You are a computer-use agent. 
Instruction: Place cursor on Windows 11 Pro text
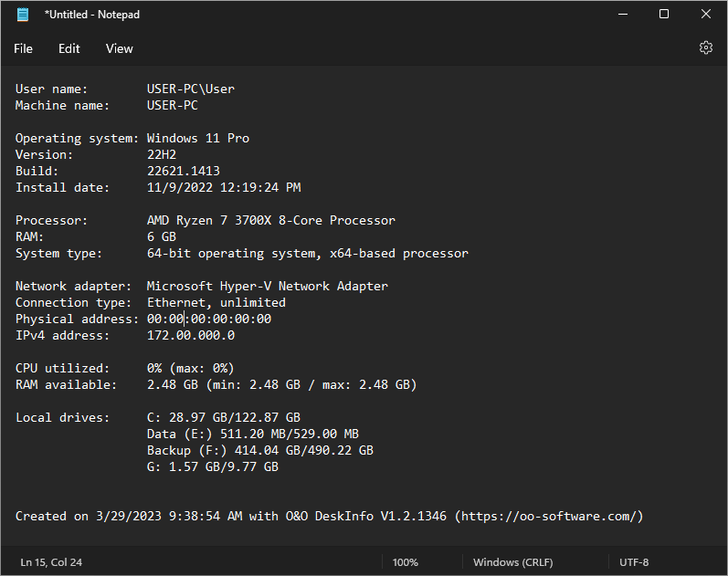click(x=197, y=139)
